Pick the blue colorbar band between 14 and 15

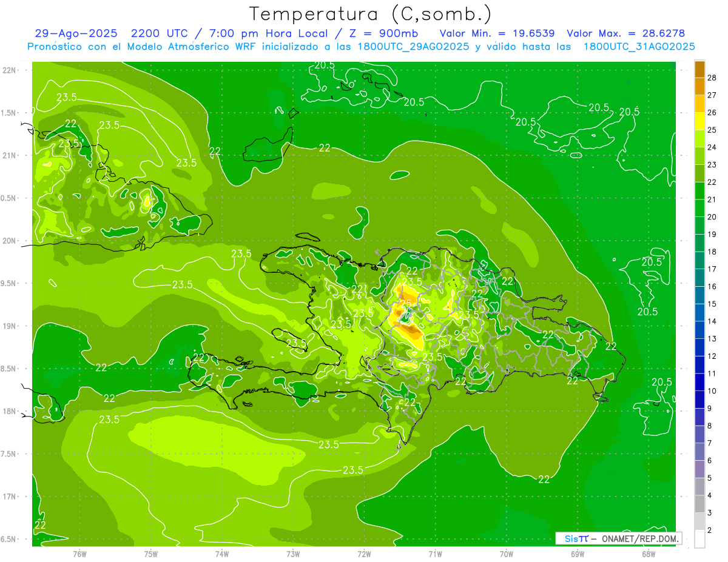[699, 313]
